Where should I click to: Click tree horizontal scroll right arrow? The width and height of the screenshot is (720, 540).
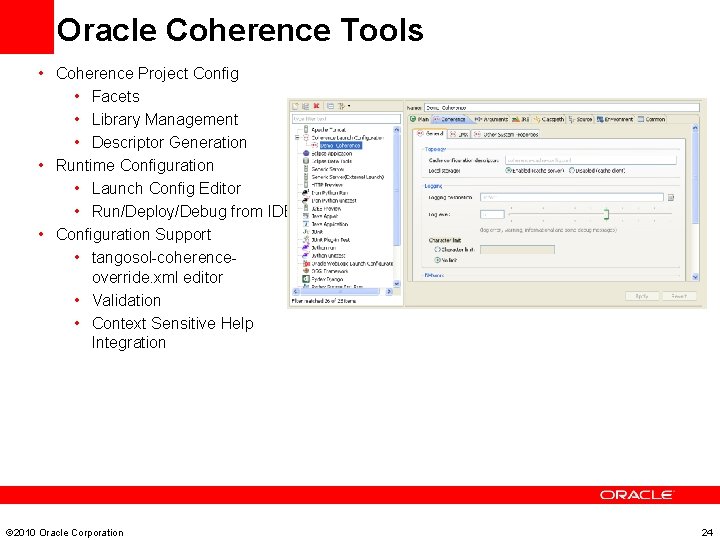point(389,292)
